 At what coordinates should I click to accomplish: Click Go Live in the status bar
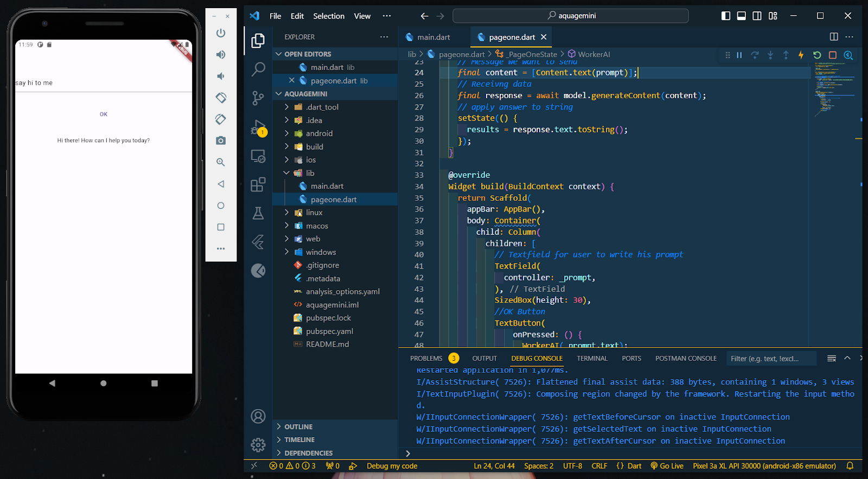[667, 466]
